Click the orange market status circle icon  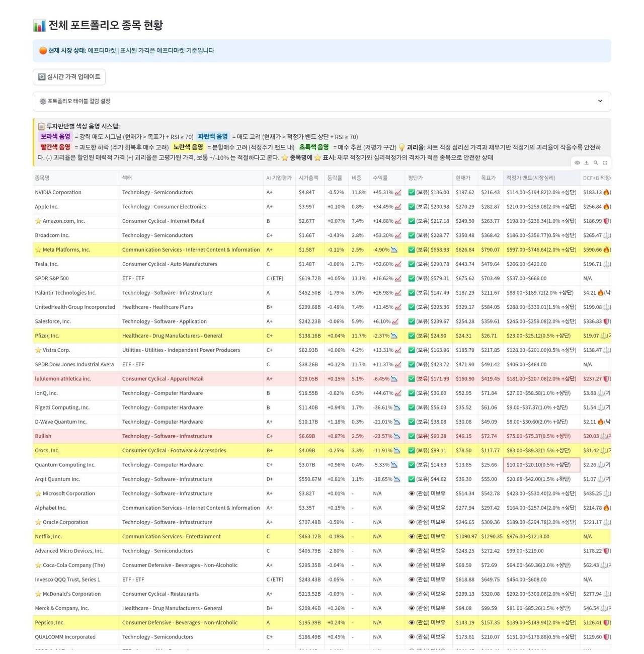pyautogui.click(x=43, y=50)
